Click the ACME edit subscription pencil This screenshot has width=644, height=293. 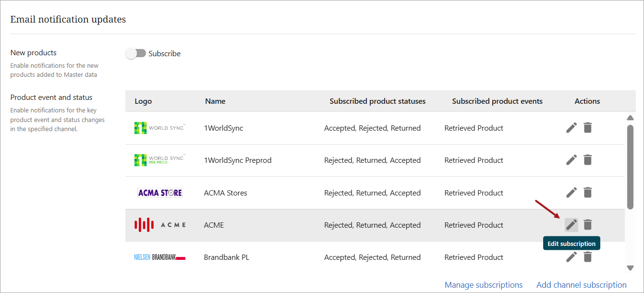(571, 225)
